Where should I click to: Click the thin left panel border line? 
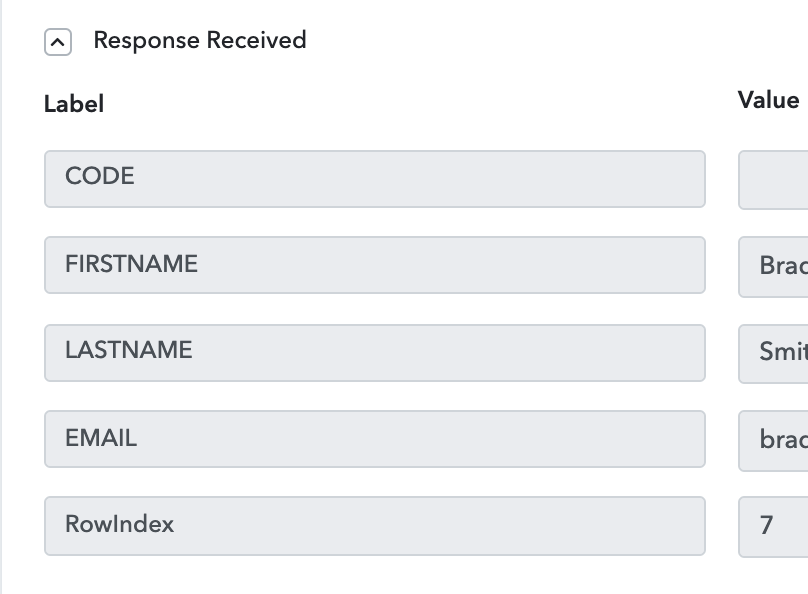[x=1, y=297]
